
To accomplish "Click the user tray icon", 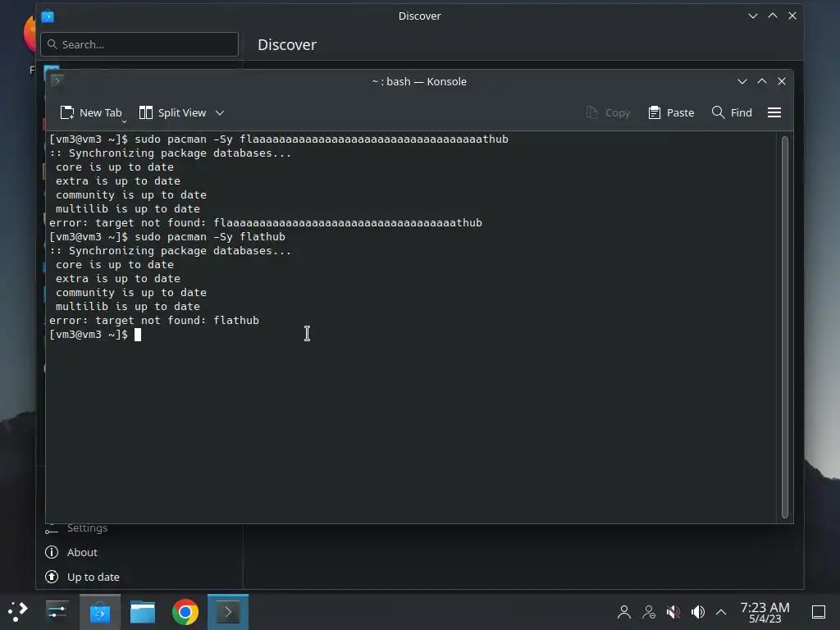I will [623, 612].
